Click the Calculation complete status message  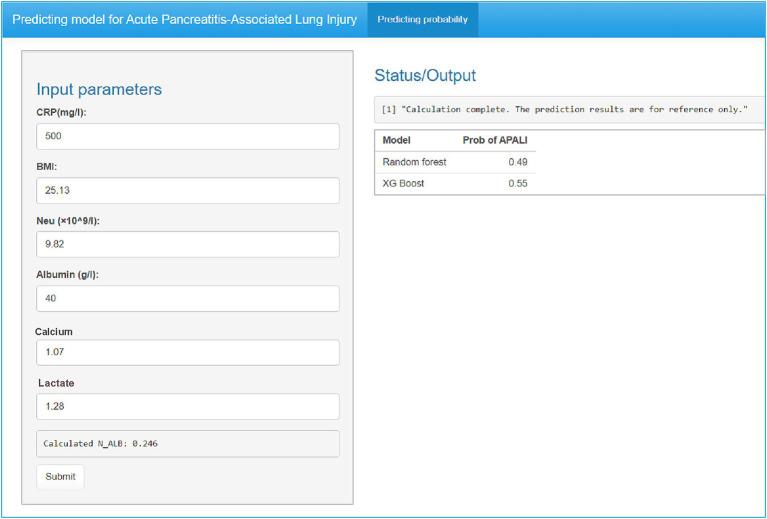(564, 109)
